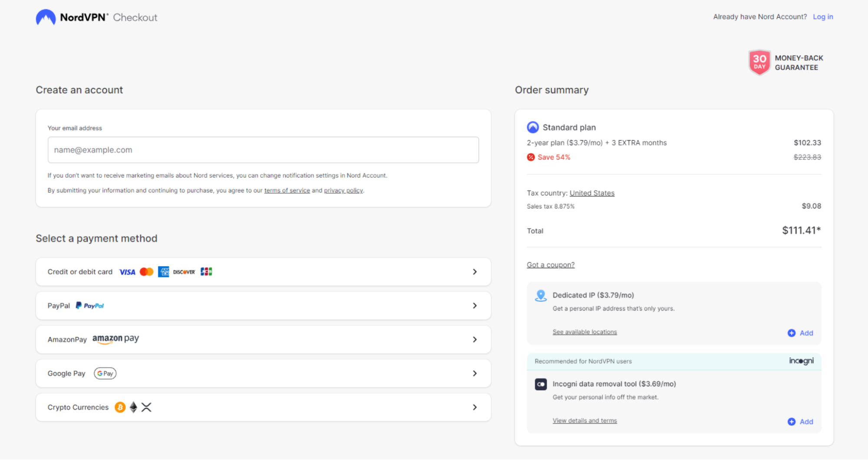Click the G Pay badge icon
868x460 pixels.
click(105, 373)
